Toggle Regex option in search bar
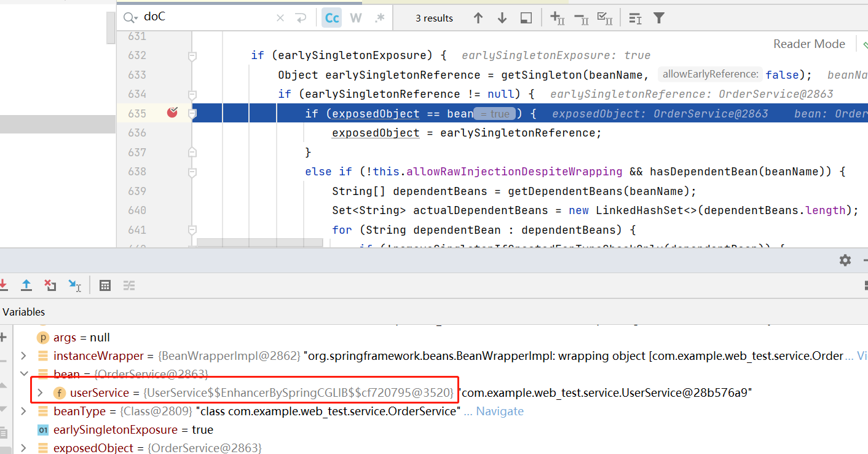868x454 pixels. [x=379, y=18]
